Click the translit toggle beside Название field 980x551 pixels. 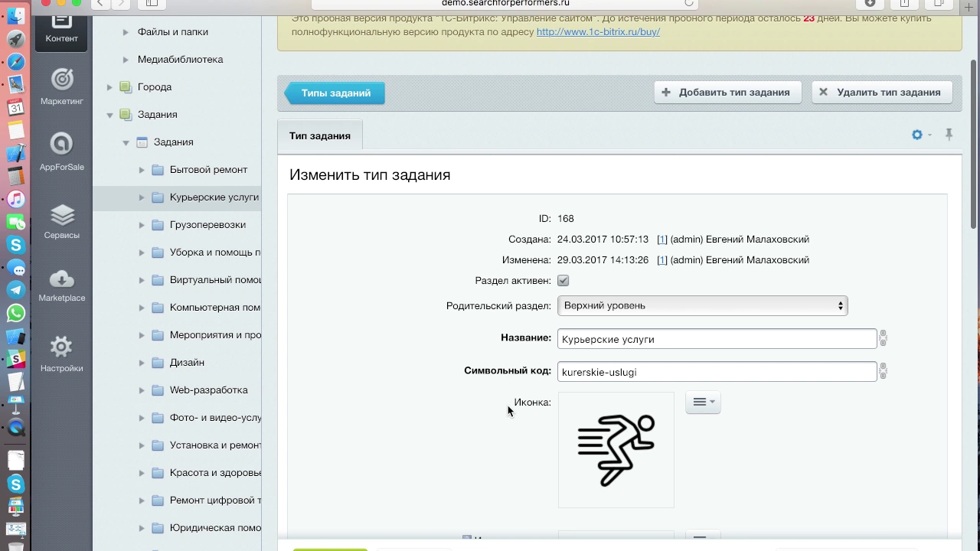click(x=883, y=338)
